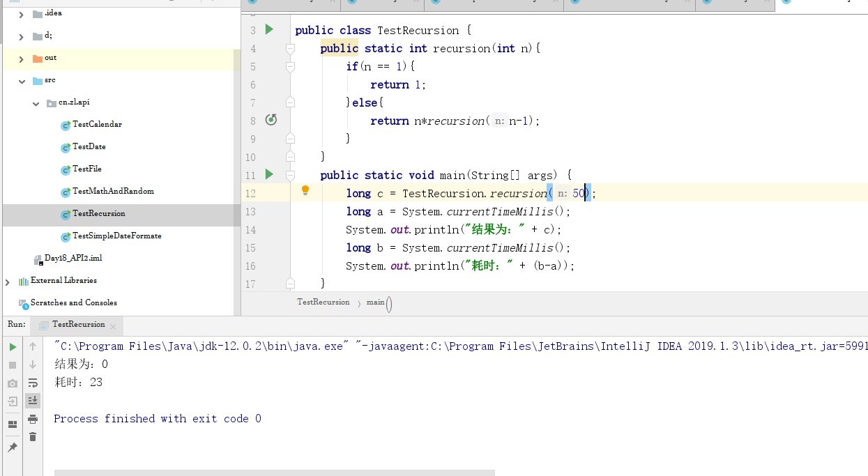The width and height of the screenshot is (868, 476).
Task: Click line number 16 in the gutter
Action: [x=250, y=266]
